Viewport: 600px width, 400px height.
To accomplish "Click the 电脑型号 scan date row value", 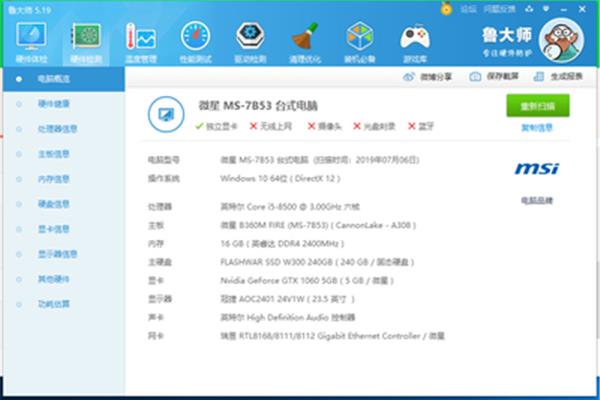I will point(320,160).
